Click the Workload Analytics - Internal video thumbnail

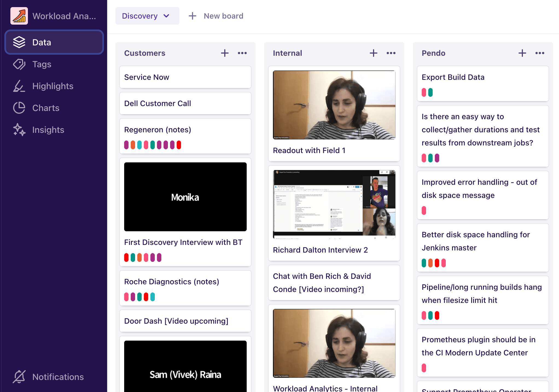334,343
